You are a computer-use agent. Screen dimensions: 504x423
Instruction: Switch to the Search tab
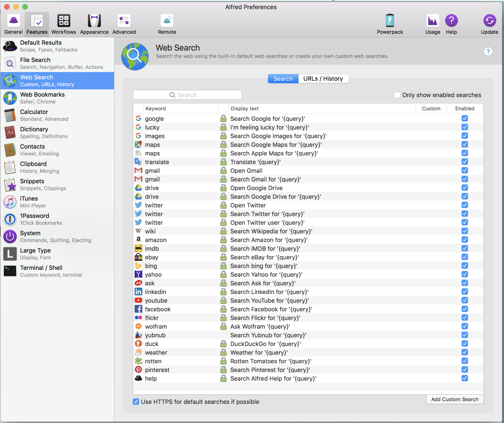[283, 79]
